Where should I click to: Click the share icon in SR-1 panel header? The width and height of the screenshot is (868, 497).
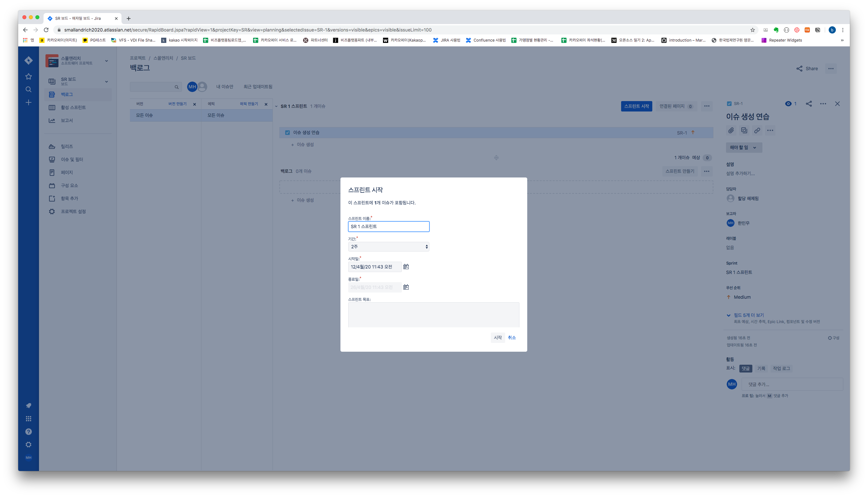point(809,104)
